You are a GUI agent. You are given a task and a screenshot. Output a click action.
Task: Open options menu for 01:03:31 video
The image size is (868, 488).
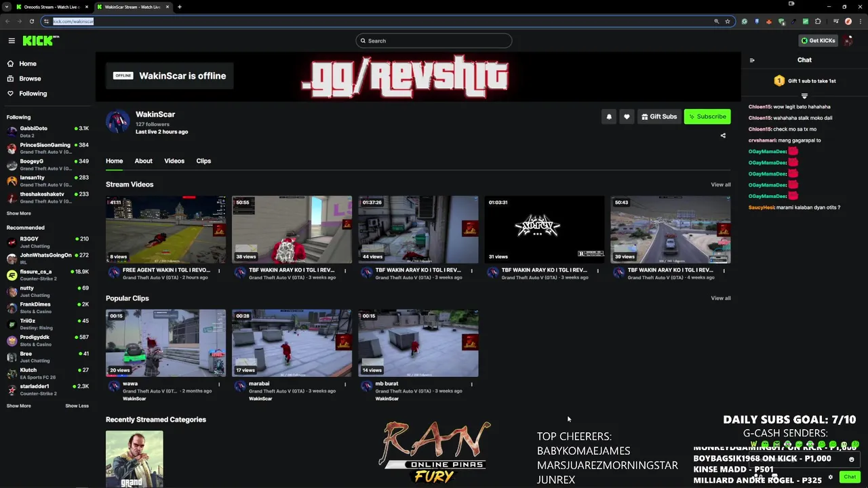click(x=597, y=271)
